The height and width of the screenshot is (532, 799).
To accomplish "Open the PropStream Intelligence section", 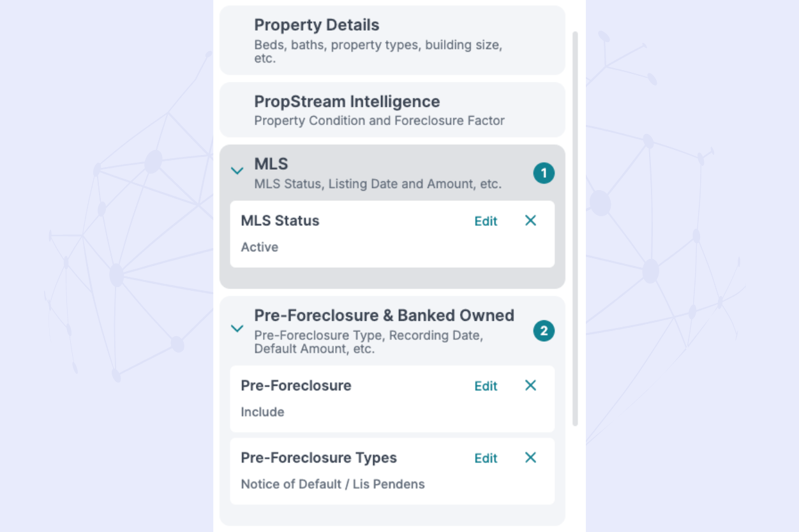I will (x=392, y=110).
